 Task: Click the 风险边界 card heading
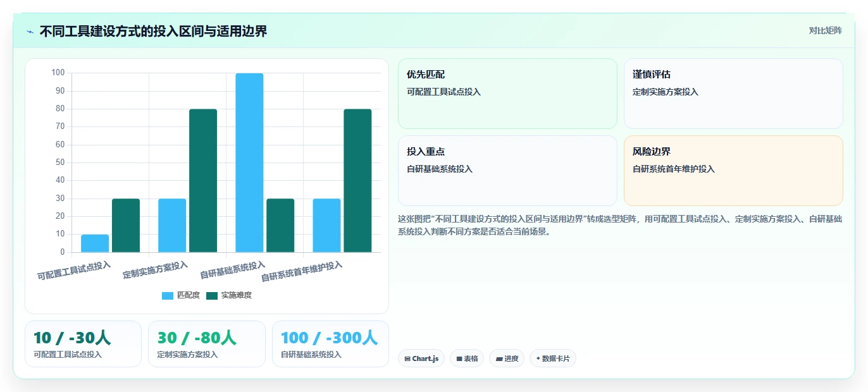pyautogui.click(x=652, y=152)
